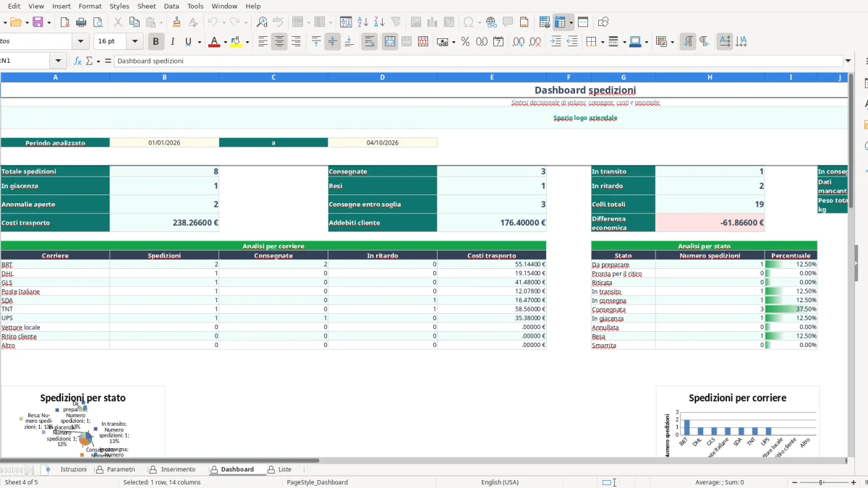Click the formula input field
Screen dimensions: 868x488
(x=478, y=61)
